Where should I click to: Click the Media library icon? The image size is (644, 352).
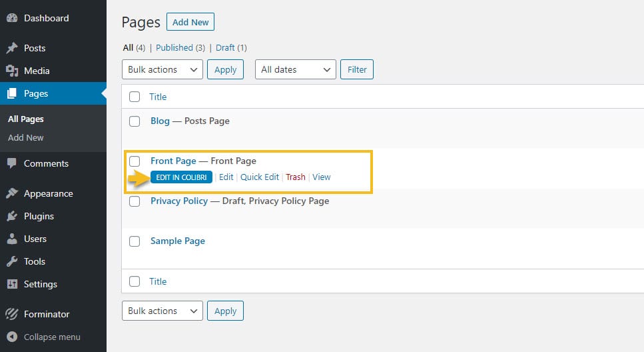(x=13, y=71)
